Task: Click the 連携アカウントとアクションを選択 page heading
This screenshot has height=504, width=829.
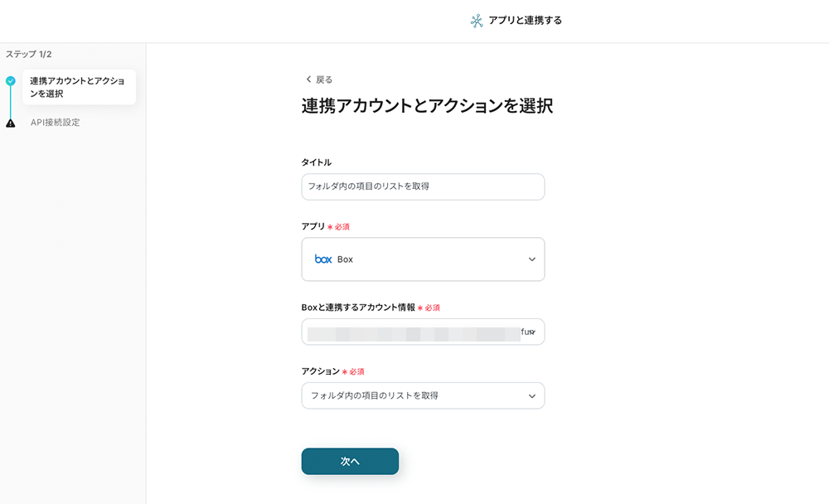Action: (427, 106)
